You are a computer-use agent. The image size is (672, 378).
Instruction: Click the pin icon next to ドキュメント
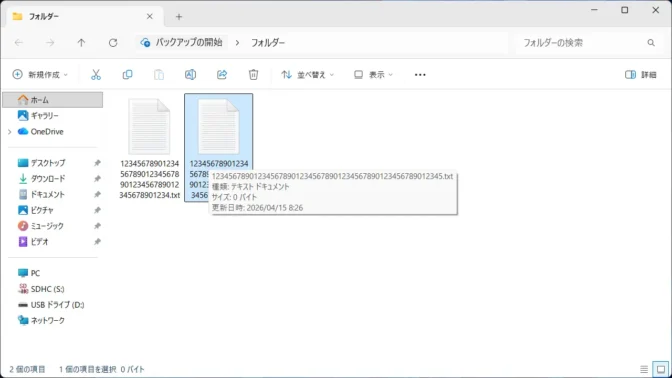click(x=97, y=195)
